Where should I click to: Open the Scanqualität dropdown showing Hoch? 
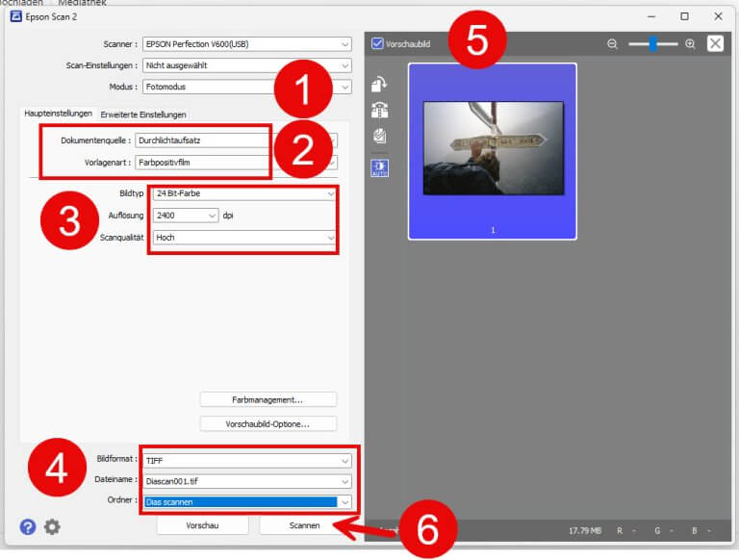click(244, 238)
